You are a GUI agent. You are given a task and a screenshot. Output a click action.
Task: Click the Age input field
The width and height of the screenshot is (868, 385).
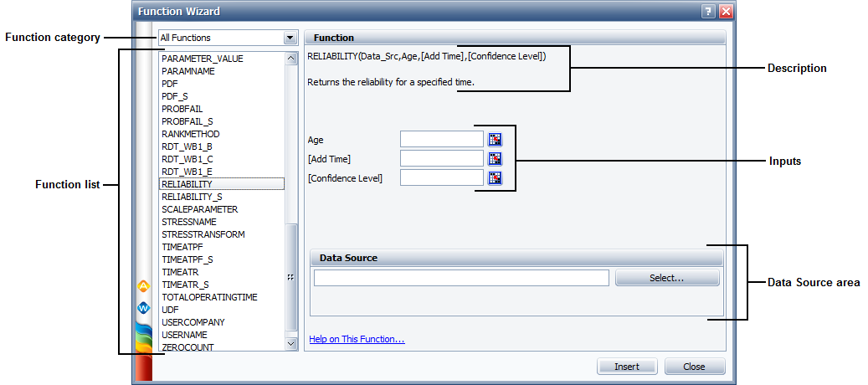point(441,140)
